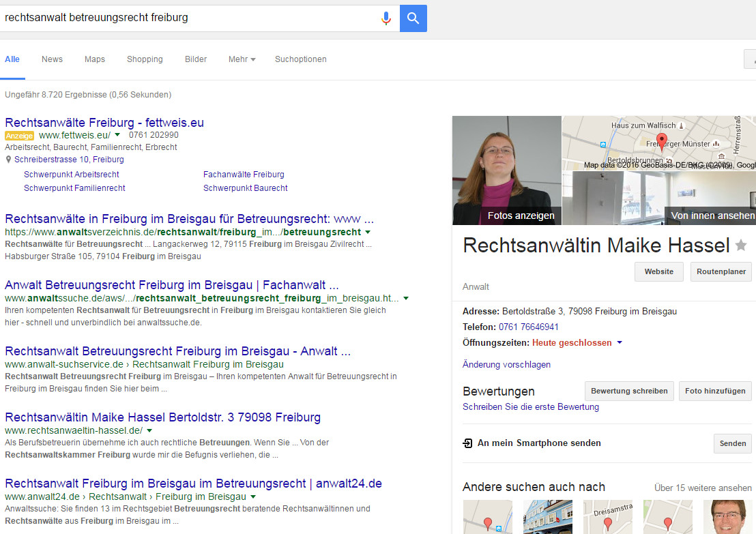
Task: Open Rechtsanwälte in Freiburg im Breisgau für Betreuungsrecht result
Action: click(x=189, y=219)
